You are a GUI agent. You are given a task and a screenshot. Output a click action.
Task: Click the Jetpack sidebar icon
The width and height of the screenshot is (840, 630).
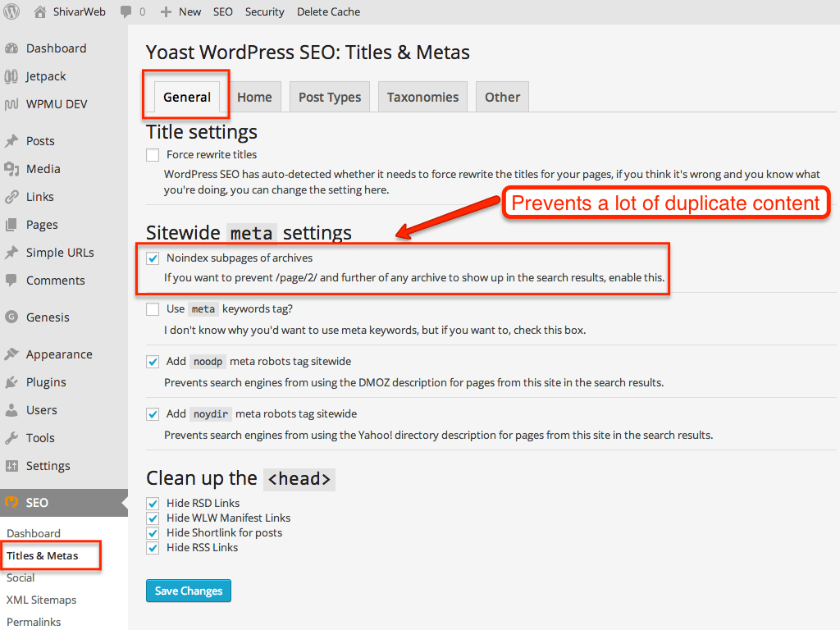(x=11, y=76)
